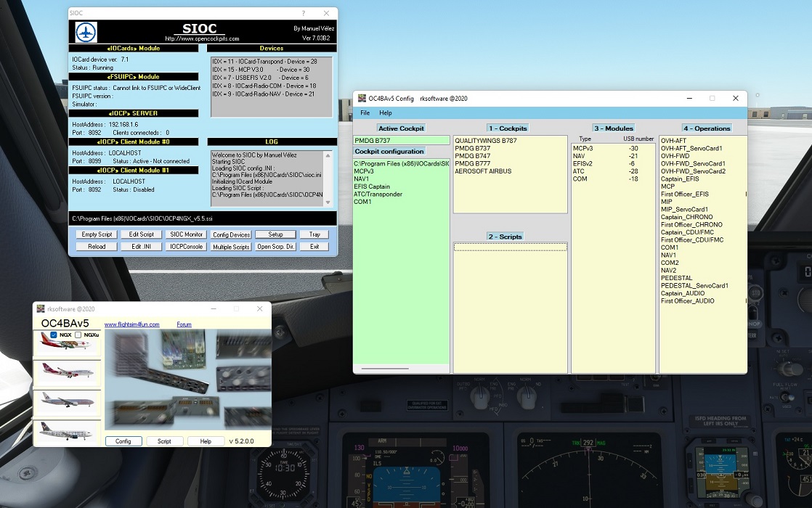Viewport: 812px width, 508px height.
Task: Click the rksoftware launcher window title icon
Action: pyautogui.click(x=41, y=309)
